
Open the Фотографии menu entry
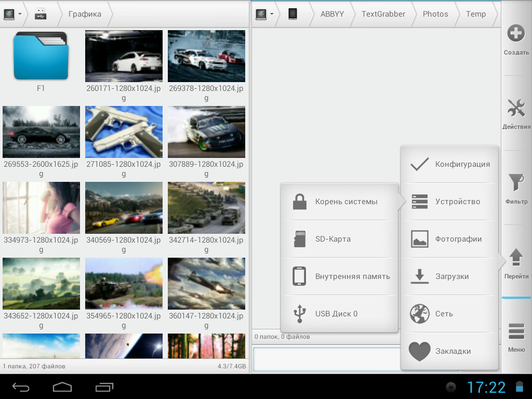pyautogui.click(x=449, y=239)
